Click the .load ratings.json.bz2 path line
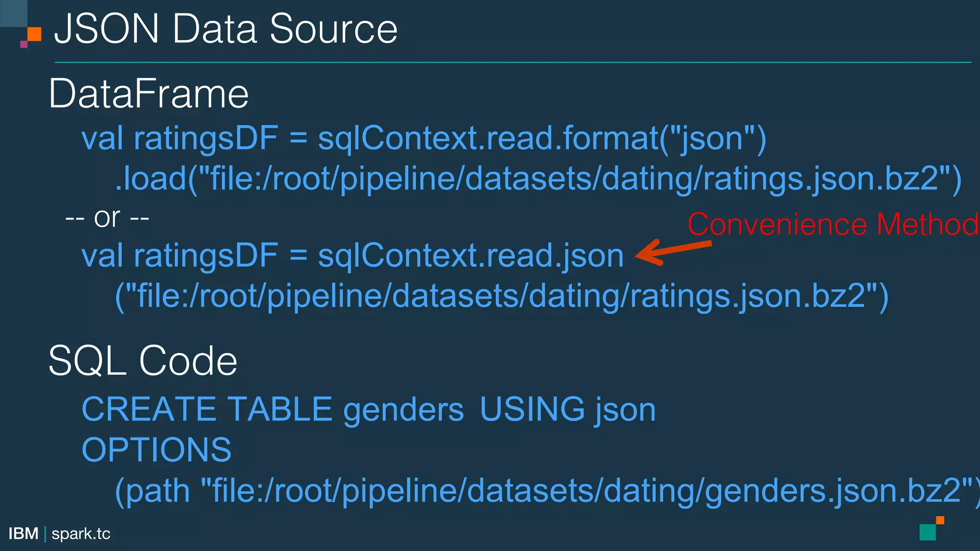This screenshot has height=551, width=980. point(538,179)
